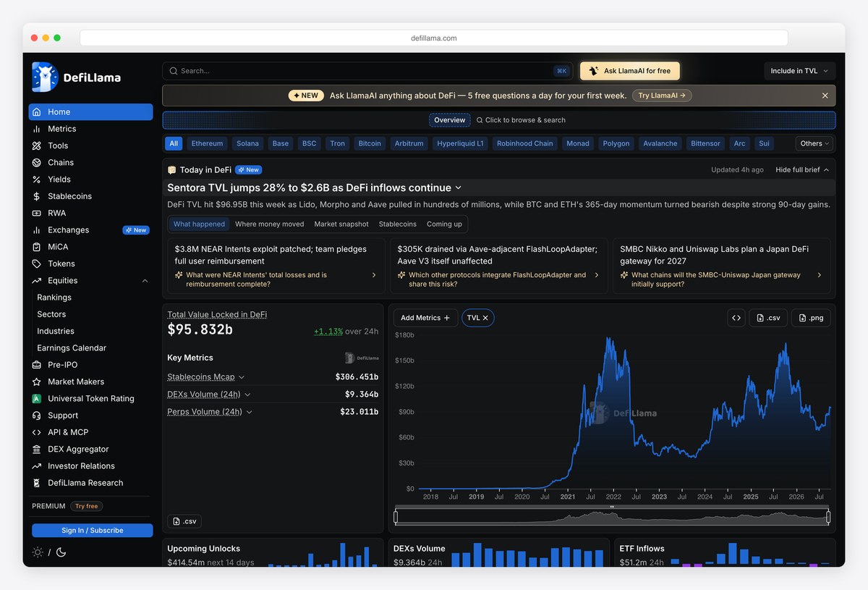868x590 pixels.
Task: Click the DEX Aggregator bank icon
Action: pos(37,450)
